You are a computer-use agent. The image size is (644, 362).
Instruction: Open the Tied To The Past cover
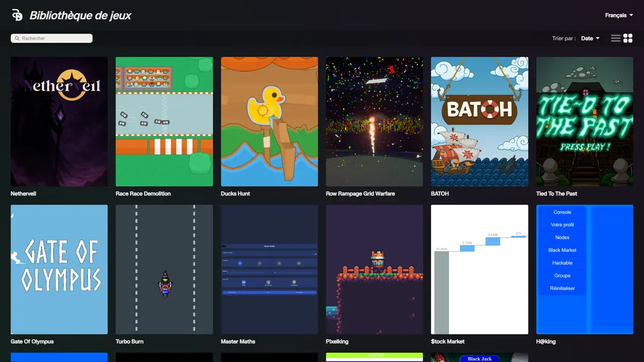point(585,121)
